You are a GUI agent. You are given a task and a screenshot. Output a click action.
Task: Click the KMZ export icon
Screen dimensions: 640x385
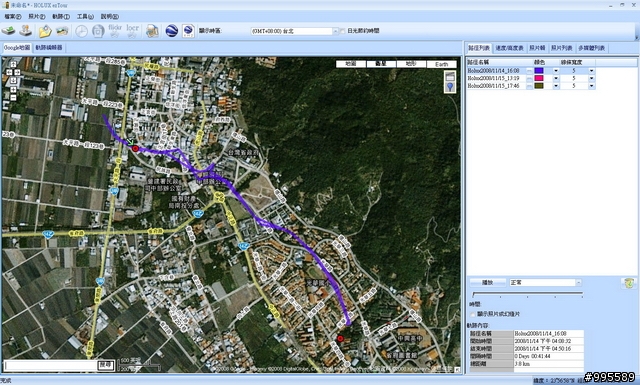[x=188, y=31]
